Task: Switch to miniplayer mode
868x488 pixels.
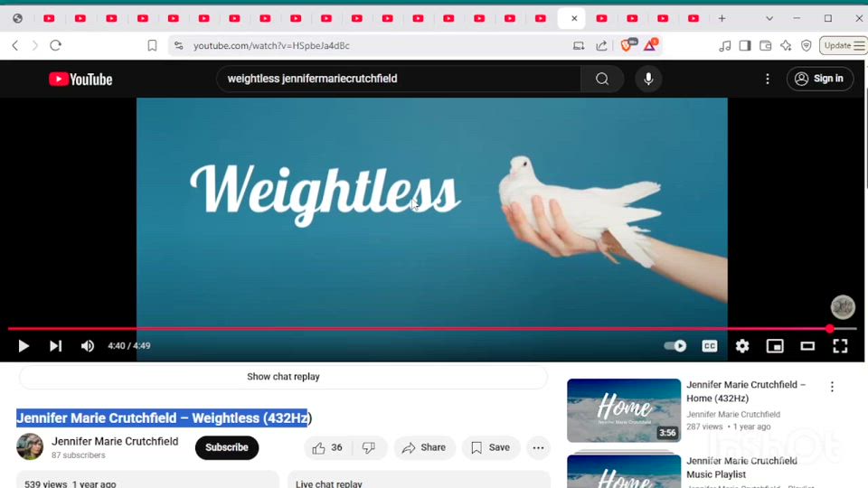Action: point(775,346)
